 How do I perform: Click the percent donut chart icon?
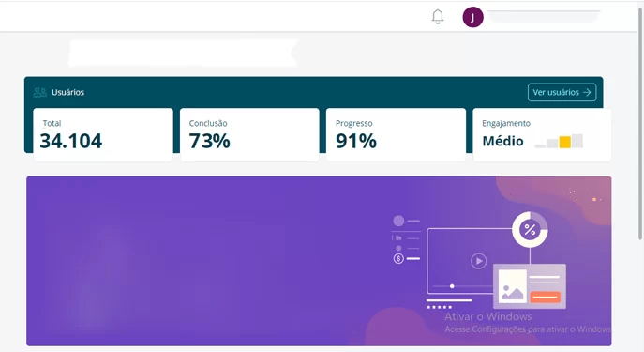(530, 229)
